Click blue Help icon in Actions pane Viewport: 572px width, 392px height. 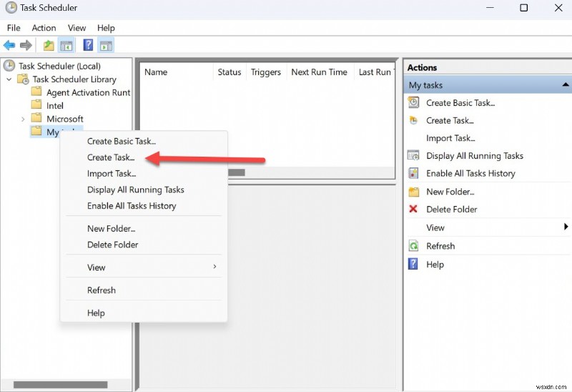pyautogui.click(x=413, y=263)
